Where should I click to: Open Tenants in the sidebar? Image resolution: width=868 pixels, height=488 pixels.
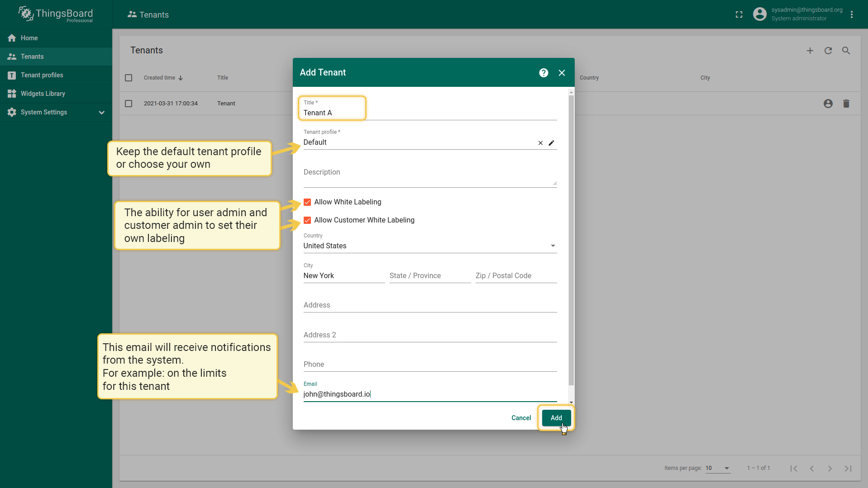coord(56,57)
